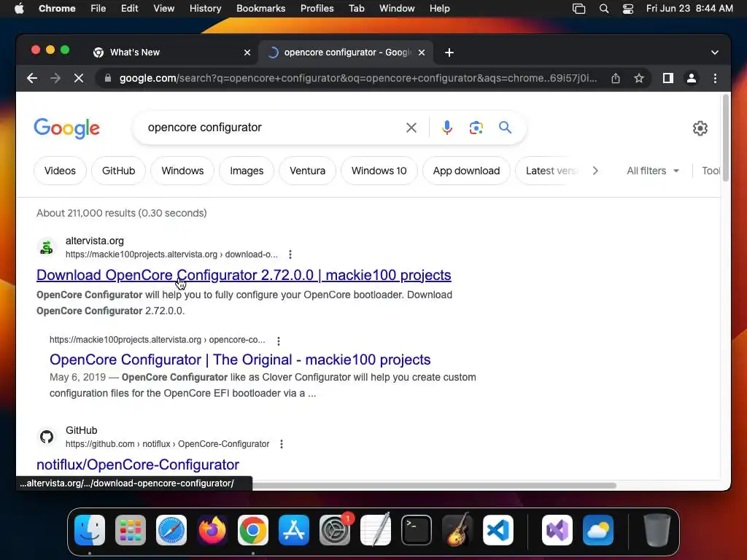Open Visual Studio Code in dock
Screen dimensions: 747x560
(498, 530)
